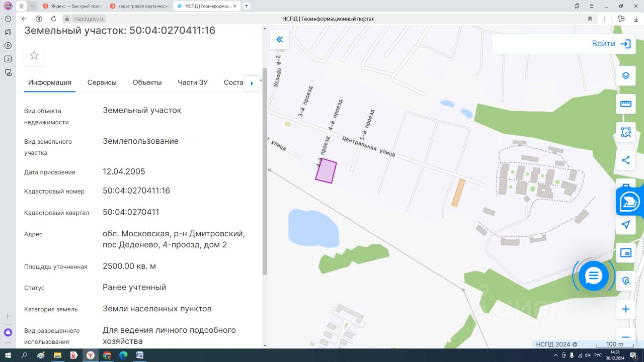Expand the tab group dropdown arrow
644x362 pixels.
point(32,6)
